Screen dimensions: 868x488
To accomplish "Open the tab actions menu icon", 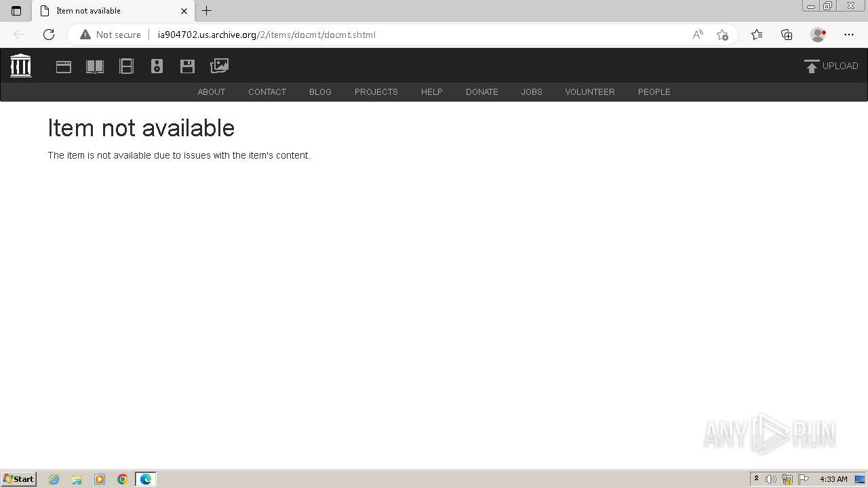I will click(16, 11).
